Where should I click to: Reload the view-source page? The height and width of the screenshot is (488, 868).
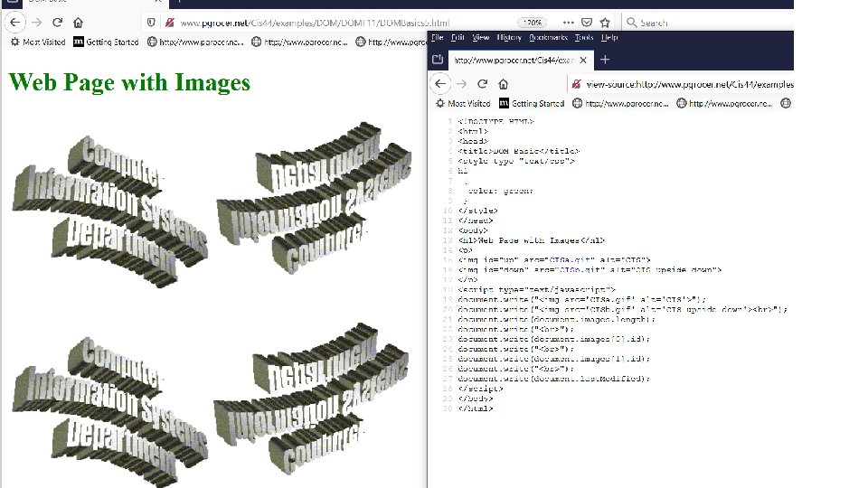(x=483, y=84)
